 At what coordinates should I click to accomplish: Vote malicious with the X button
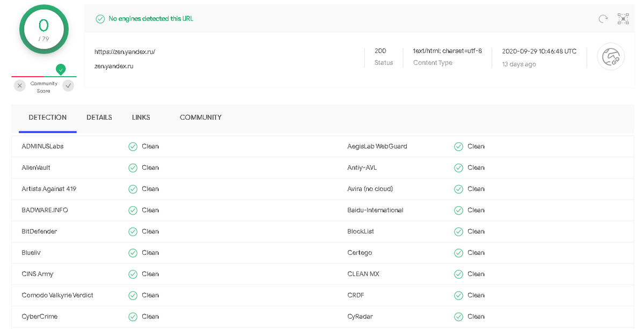click(x=20, y=85)
